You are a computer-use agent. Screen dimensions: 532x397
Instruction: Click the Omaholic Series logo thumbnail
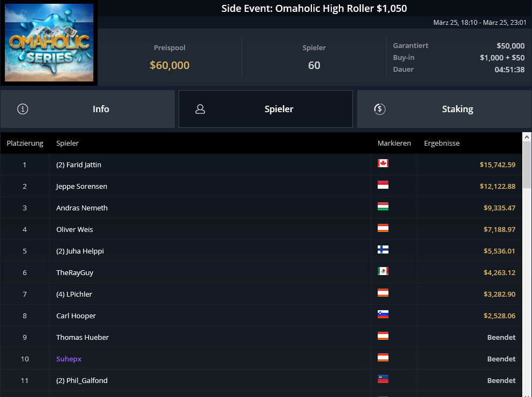49,43
